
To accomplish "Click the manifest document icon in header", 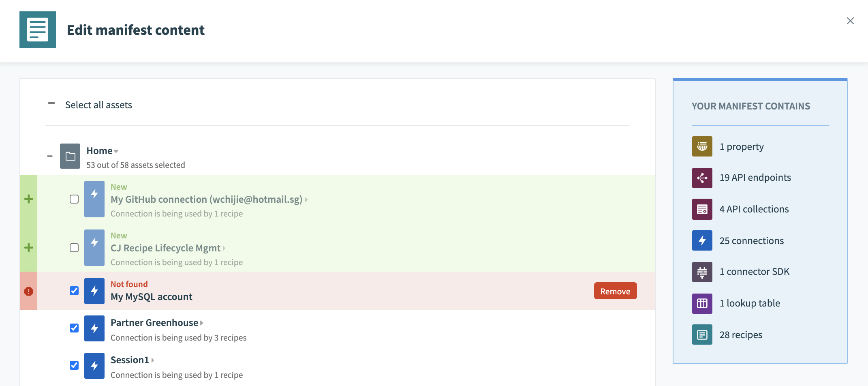I will (38, 30).
